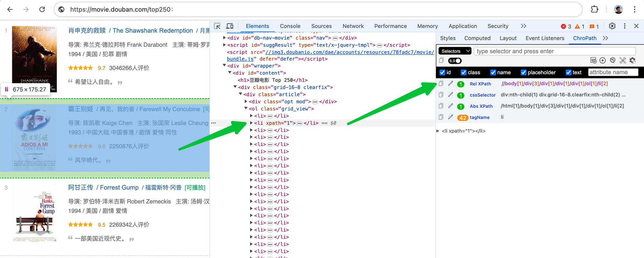Open the ChroPath gear settings icon
This screenshot has width=644, height=258.
pos(633,60)
